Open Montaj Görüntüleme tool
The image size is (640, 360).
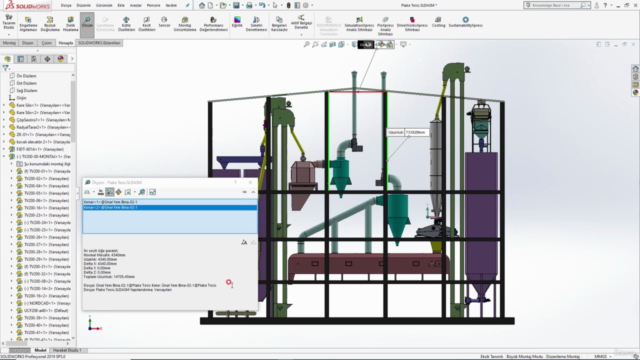184,24
